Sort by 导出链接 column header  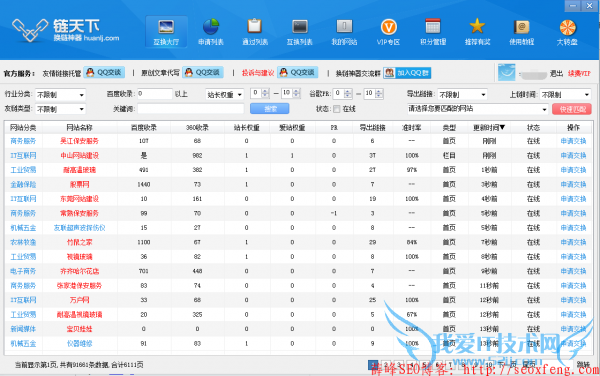(372, 127)
